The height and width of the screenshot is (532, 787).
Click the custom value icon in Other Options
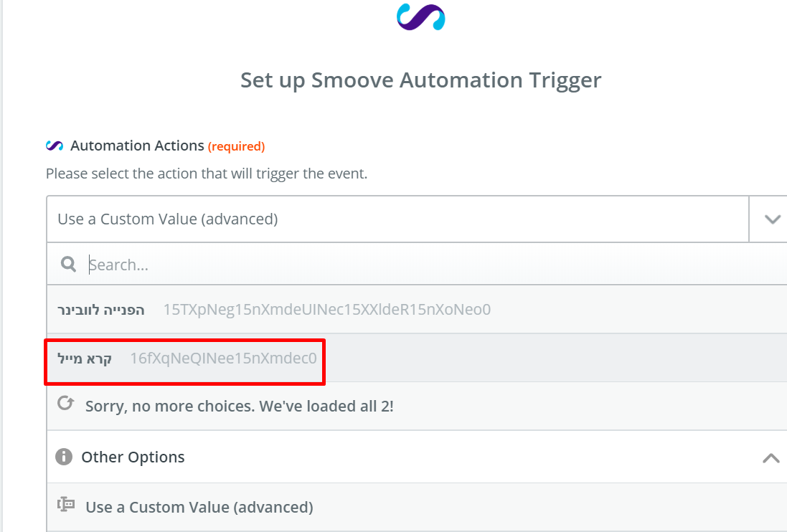[x=66, y=505]
